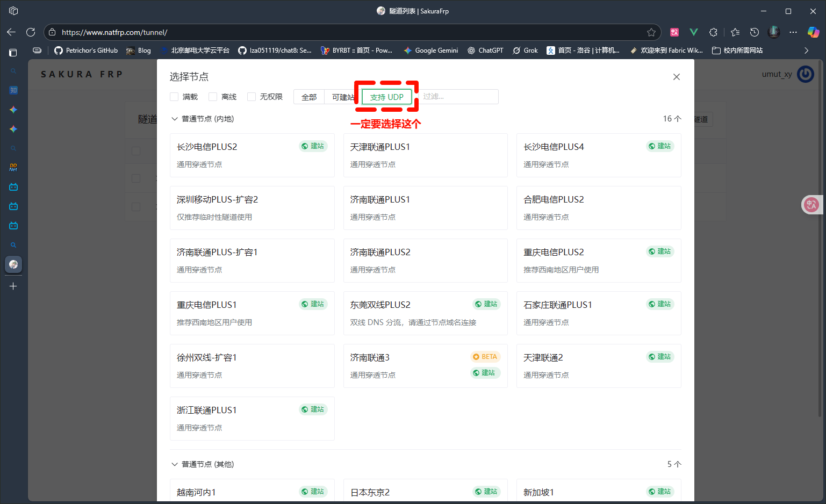This screenshot has width=826, height=504.
Task: Switch to the 支持 UDP filter tab
Action: 386,96
